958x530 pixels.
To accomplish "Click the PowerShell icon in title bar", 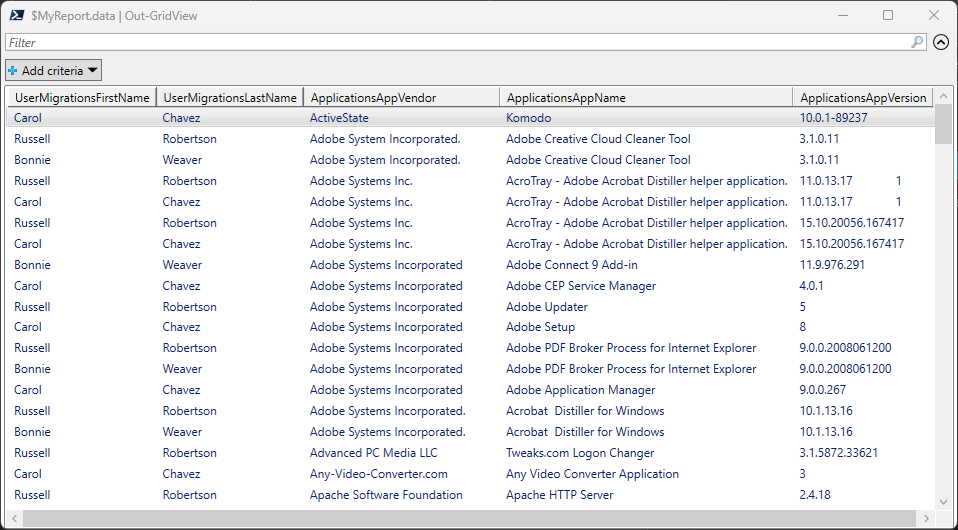I will 17,15.
